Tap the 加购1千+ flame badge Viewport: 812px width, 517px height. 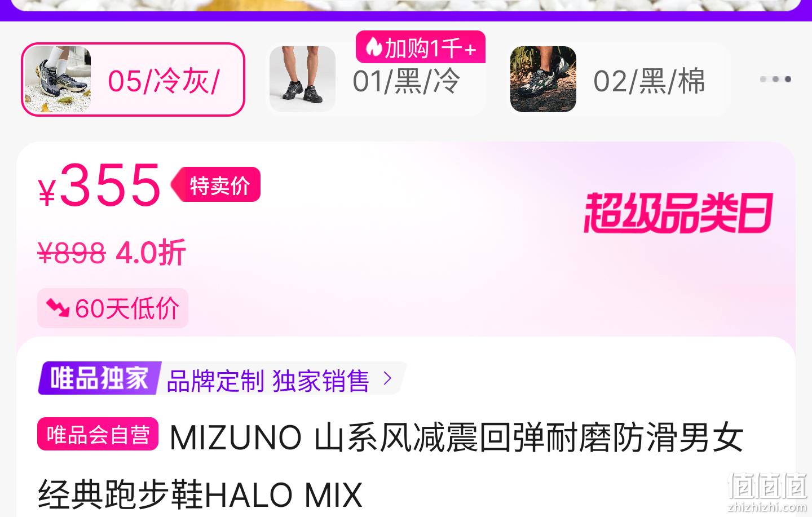click(421, 47)
